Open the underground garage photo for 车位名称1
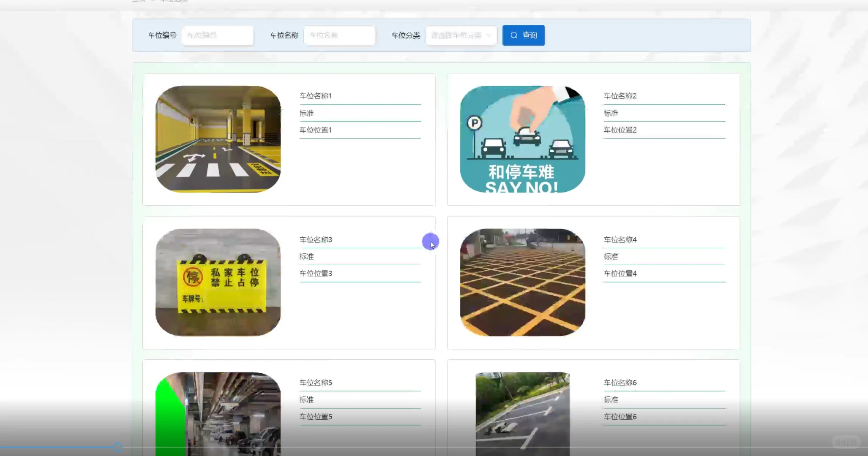The image size is (868, 456). pos(218,139)
